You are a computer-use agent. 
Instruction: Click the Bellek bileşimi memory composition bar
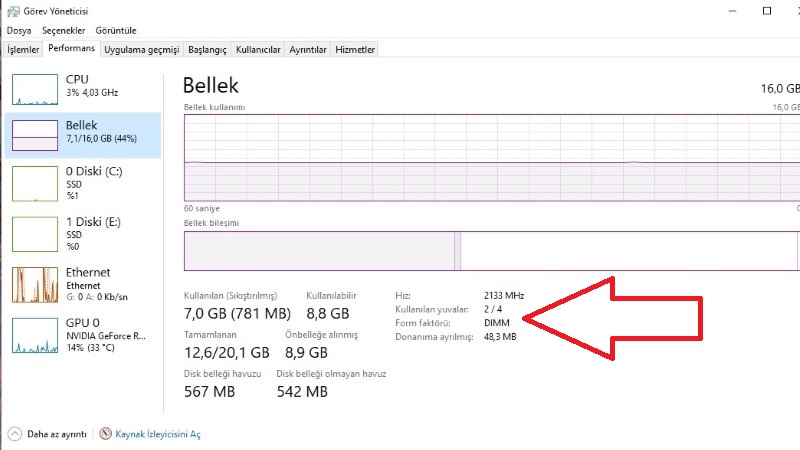492,251
